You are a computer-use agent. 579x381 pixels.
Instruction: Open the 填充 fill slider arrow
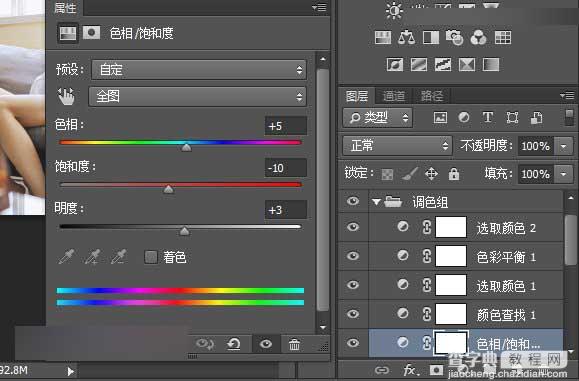[563, 174]
